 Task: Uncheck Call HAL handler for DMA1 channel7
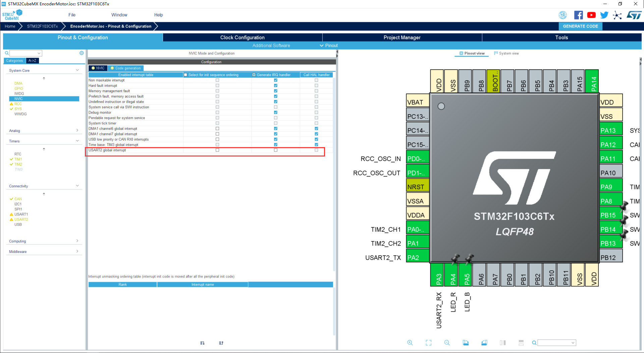tap(316, 134)
